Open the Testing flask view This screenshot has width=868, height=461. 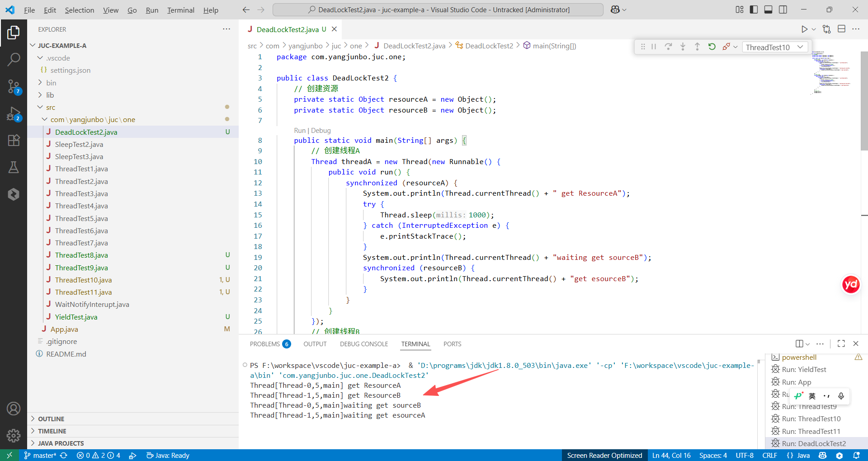pos(14,167)
